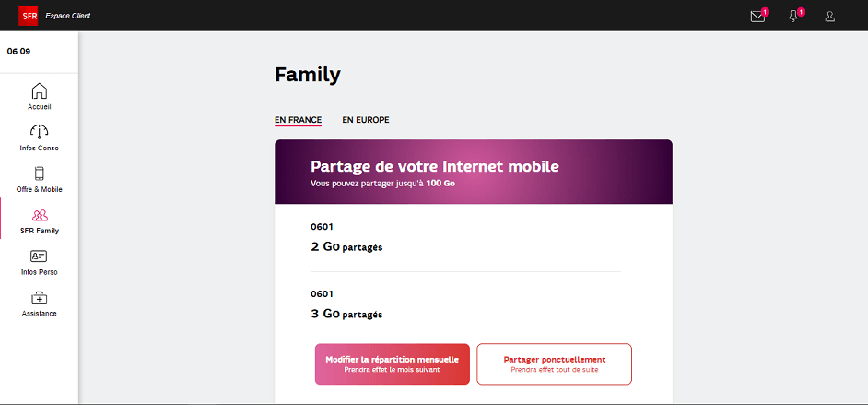Click Partager ponctuellement button
This screenshot has width=868, height=405.
pyautogui.click(x=554, y=363)
